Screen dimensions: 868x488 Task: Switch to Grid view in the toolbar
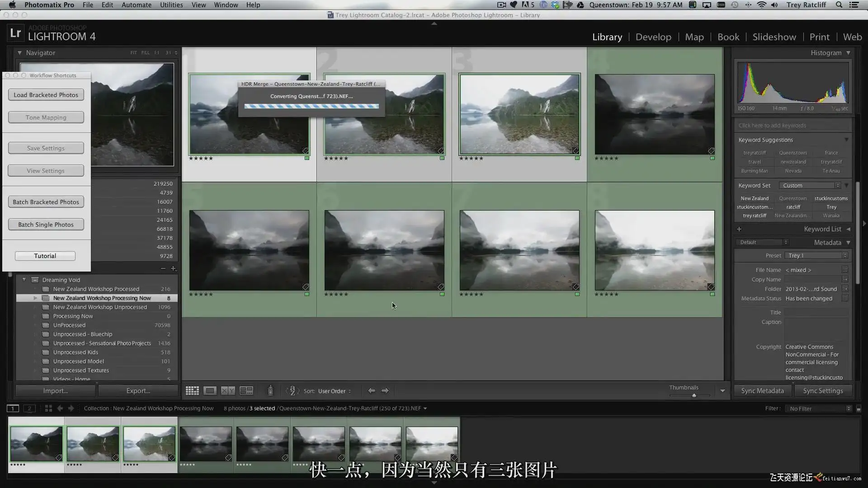192,391
